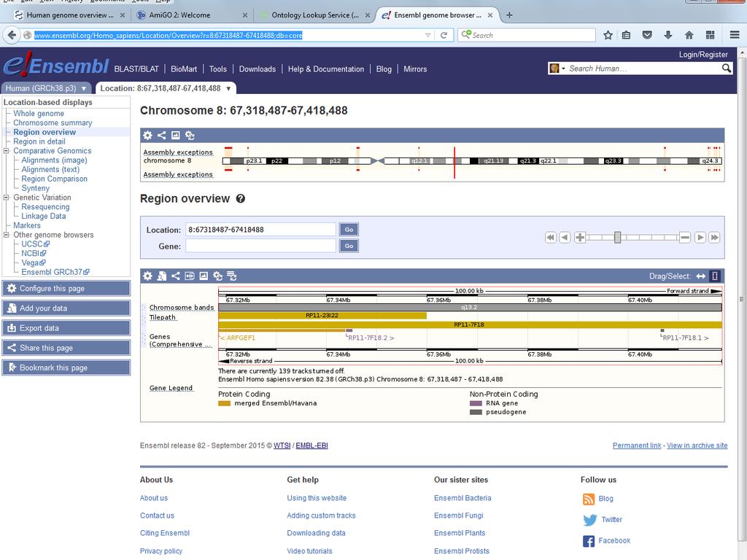747x560 pixels.
Task: Click Add your data button
Action: tap(66, 308)
